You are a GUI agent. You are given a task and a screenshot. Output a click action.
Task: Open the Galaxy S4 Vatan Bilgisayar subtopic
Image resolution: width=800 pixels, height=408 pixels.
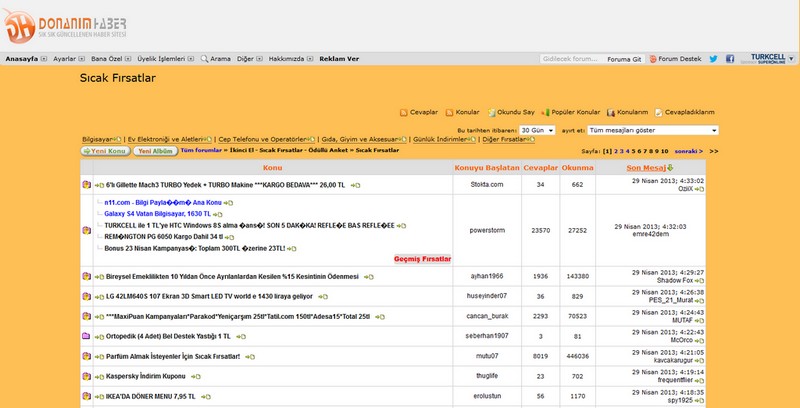click(x=158, y=214)
